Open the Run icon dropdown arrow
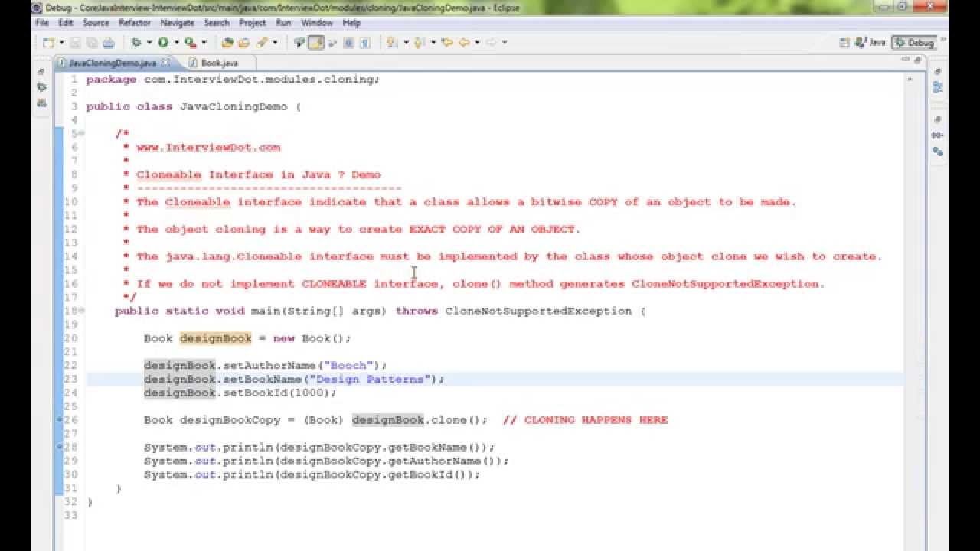The width and height of the screenshot is (980, 551). tap(176, 42)
